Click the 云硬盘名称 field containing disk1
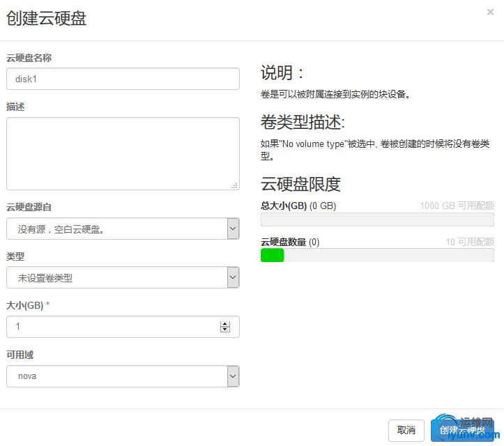The width and height of the screenshot is (504, 446). pos(123,79)
